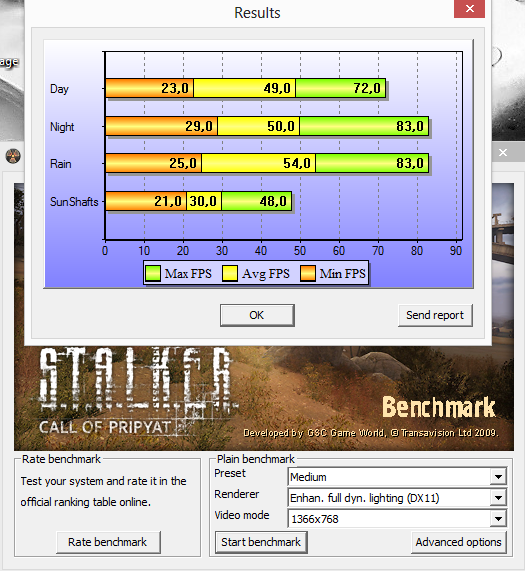
Task: Click the radiation icon on benchmark title bar
Action: click(13, 157)
